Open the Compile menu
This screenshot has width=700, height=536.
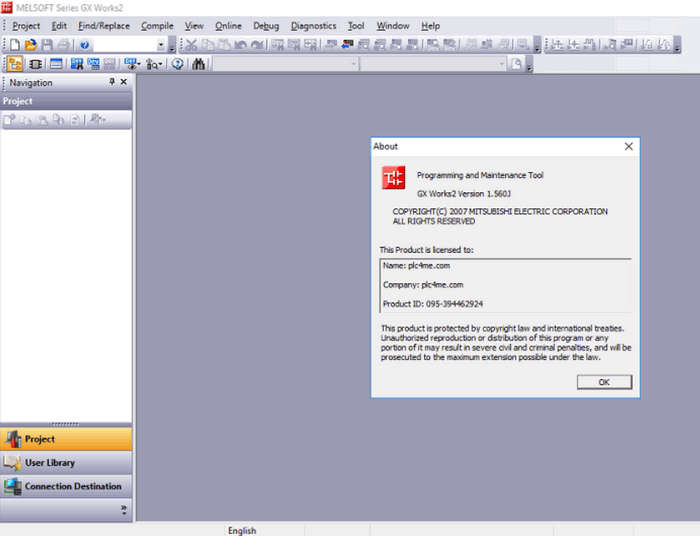[157, 26]
